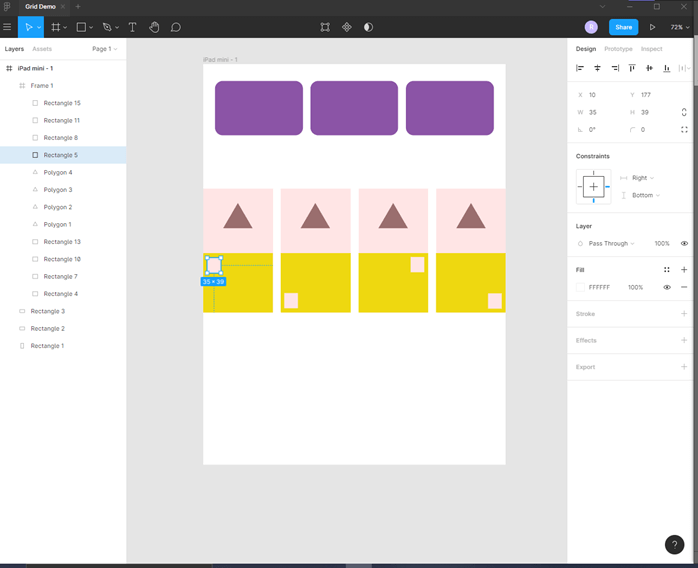Click the fill color swatch FFFFFF
The image size is (698, 568).
(580, 287)
